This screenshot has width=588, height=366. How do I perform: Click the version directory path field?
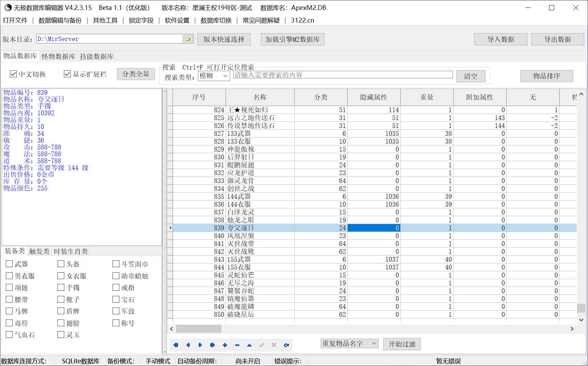109,39
